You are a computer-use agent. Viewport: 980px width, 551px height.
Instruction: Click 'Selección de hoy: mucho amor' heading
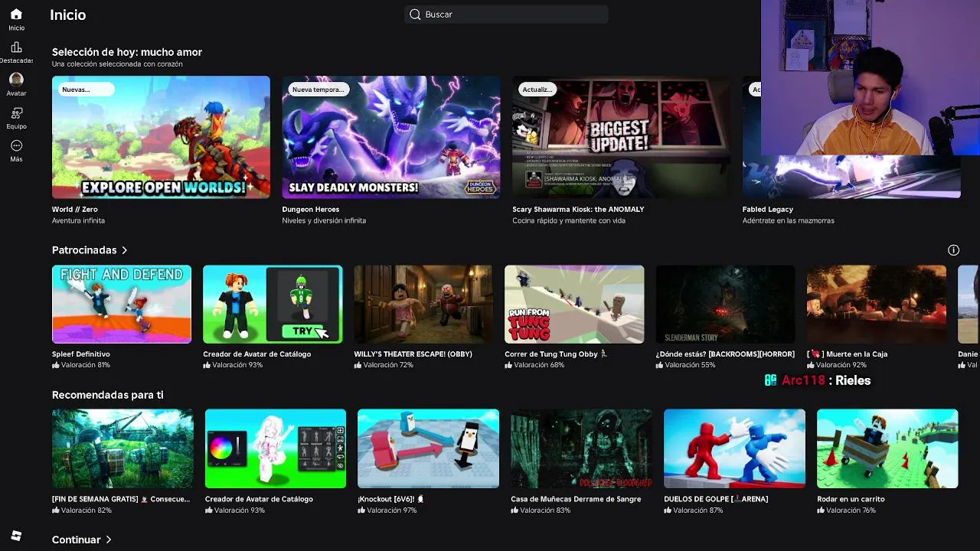(127, 52)
